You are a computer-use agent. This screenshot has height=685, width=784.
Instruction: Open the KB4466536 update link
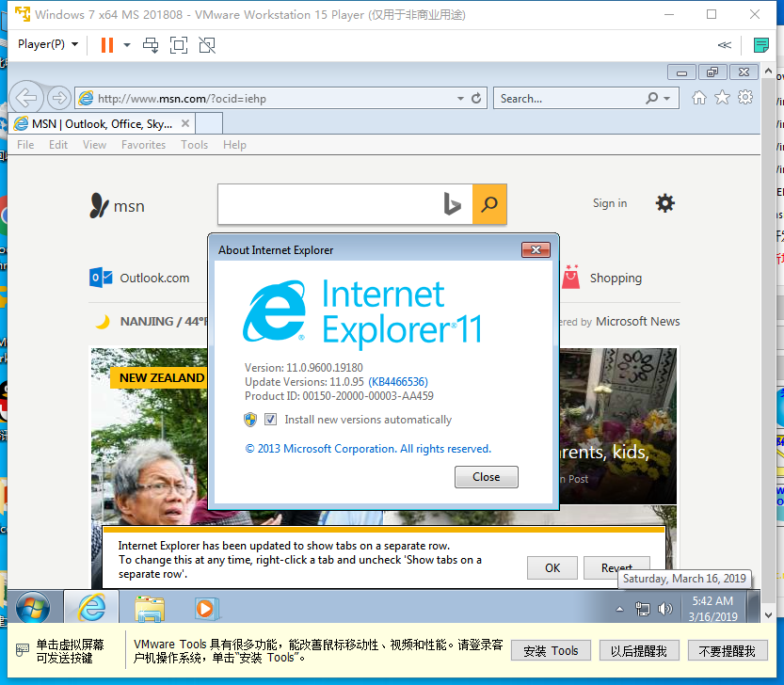click(x=398, y=381)
